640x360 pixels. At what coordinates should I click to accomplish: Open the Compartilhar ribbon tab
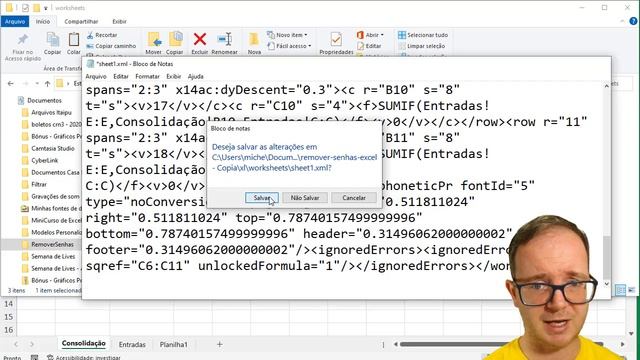[x=81, y=21]
